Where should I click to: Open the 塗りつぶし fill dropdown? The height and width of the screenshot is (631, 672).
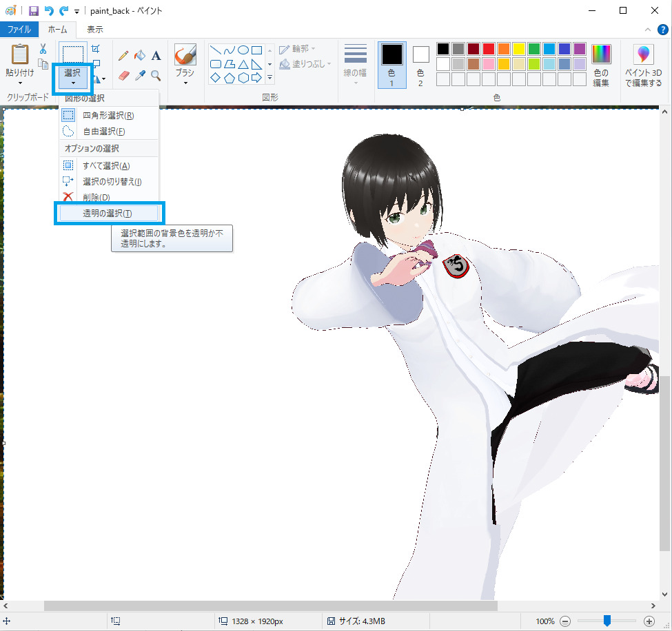pos(305,64)
